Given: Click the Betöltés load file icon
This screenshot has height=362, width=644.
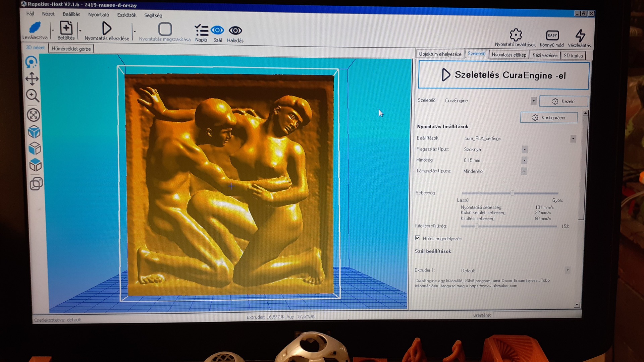Looking at the screenshot, I should pos(66,27).
